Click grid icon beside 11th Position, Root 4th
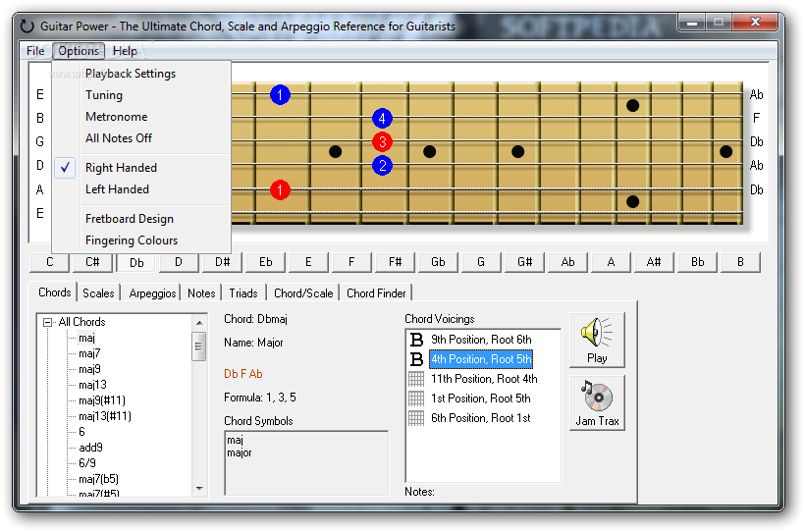The image size is (805, 532). (416, 379)
